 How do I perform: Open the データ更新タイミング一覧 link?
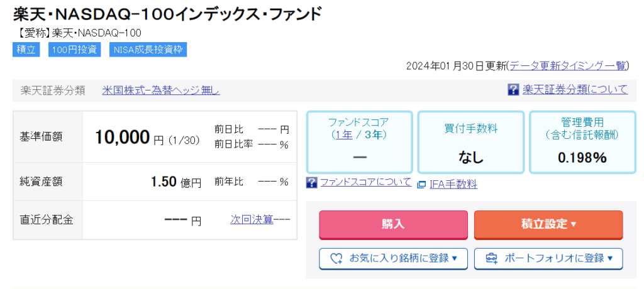coord(568,66)
